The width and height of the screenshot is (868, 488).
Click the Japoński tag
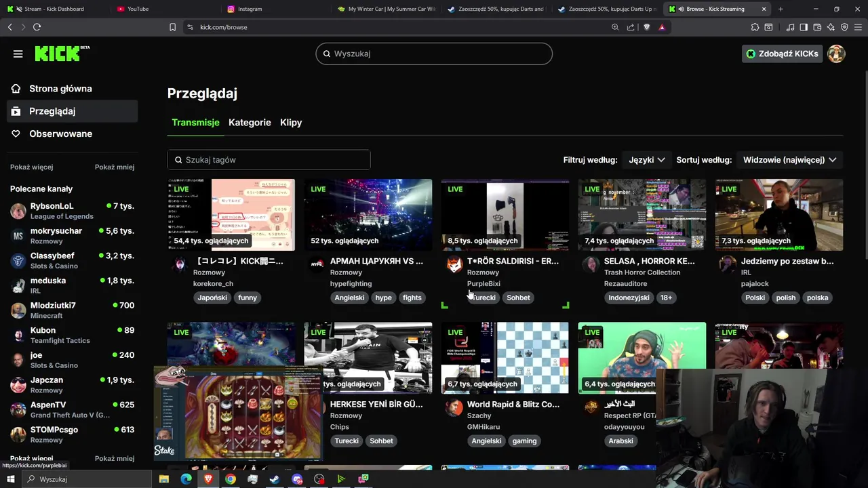pyautogui.click(x=212, y=298)
